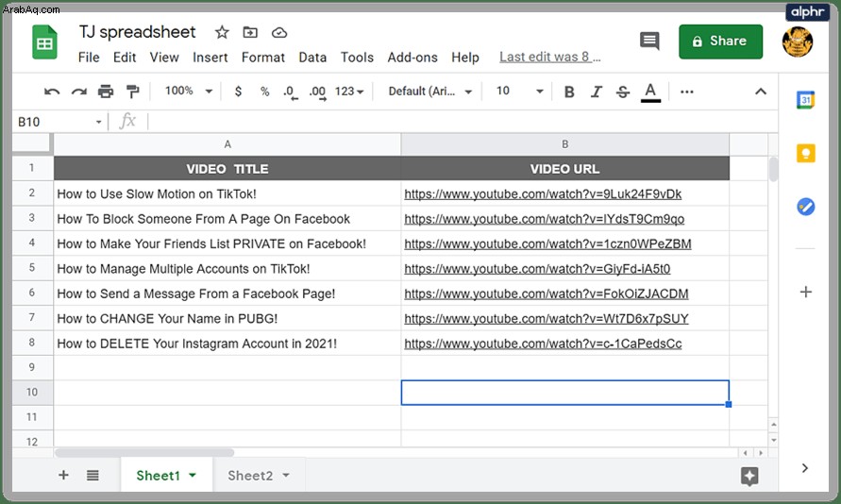Format as percent

click(x=264, y=92)
